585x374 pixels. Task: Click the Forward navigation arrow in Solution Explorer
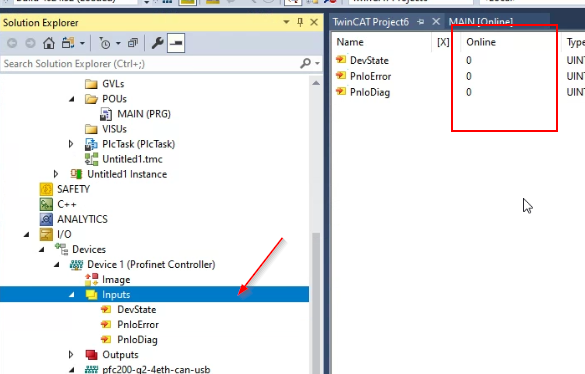pyautogui.click(x=30, y=43)
